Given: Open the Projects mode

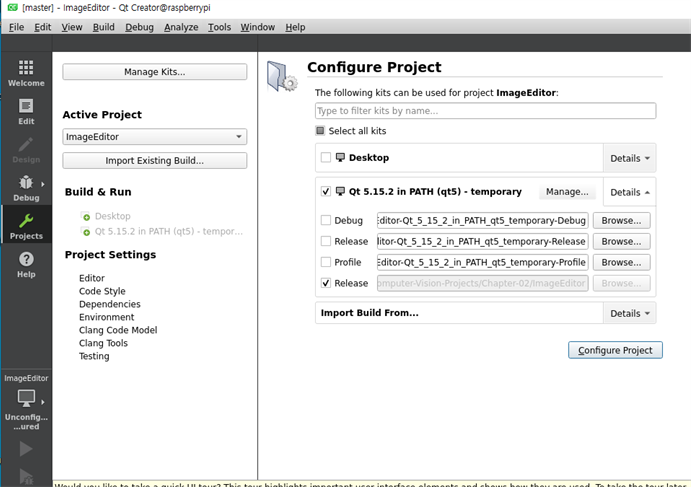Looking at the screenshot, I should pos(26,226).
